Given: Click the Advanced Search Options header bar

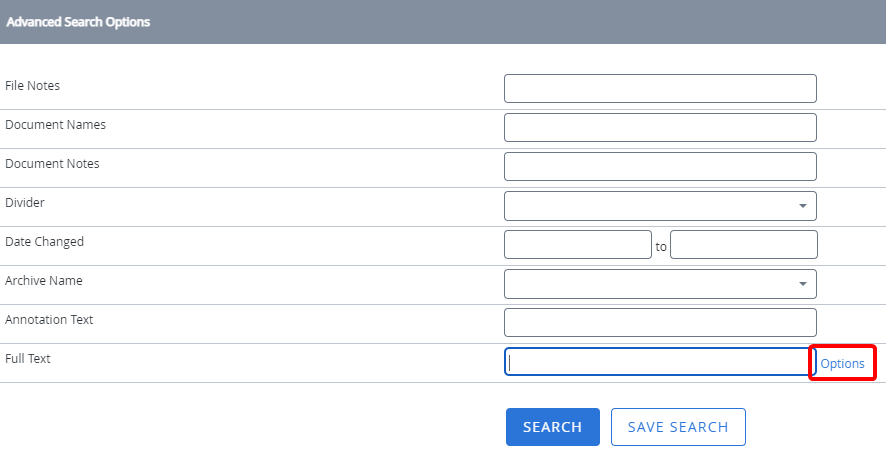Looking at the screenshot, I should coord(443,22).
